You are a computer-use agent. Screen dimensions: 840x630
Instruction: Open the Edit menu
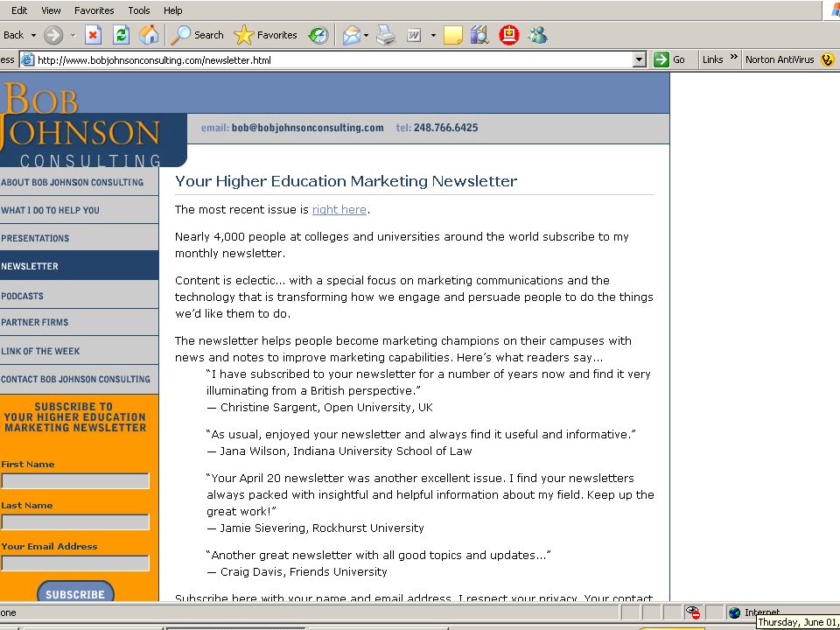[19, 10]
